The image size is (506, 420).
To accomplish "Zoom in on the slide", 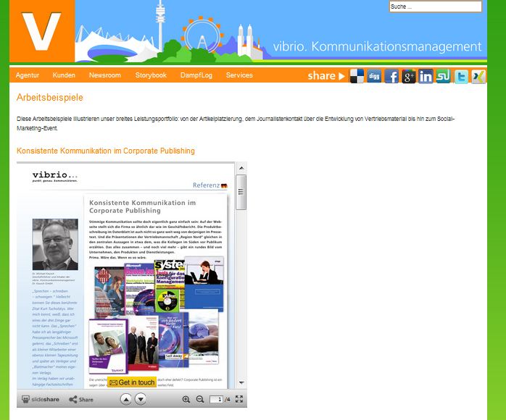I will pos(186,400).
